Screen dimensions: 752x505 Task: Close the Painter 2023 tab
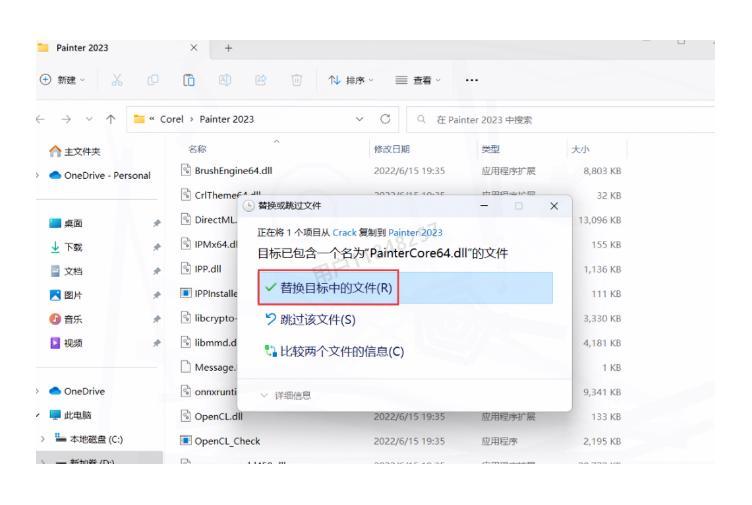pos(194,48)
